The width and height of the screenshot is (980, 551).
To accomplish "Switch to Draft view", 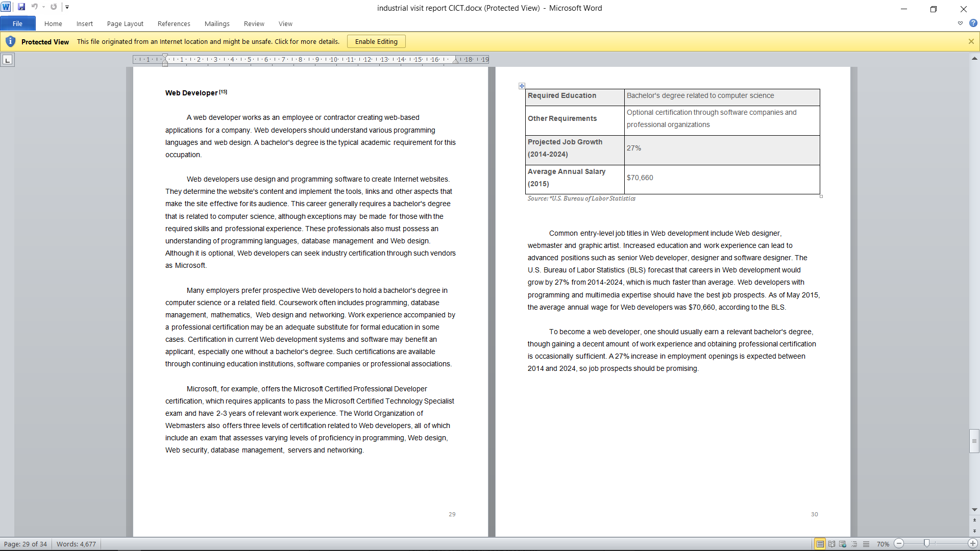I will pos(866,544).
